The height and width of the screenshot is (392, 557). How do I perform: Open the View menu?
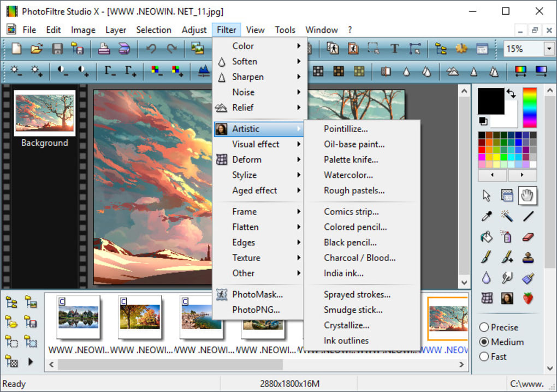(x=255, y=30)
